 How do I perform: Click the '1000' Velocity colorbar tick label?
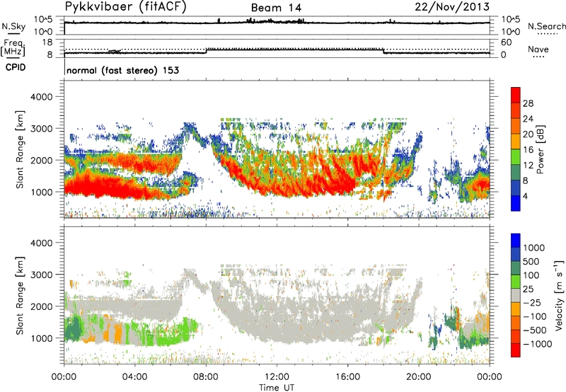click(534, 248)
